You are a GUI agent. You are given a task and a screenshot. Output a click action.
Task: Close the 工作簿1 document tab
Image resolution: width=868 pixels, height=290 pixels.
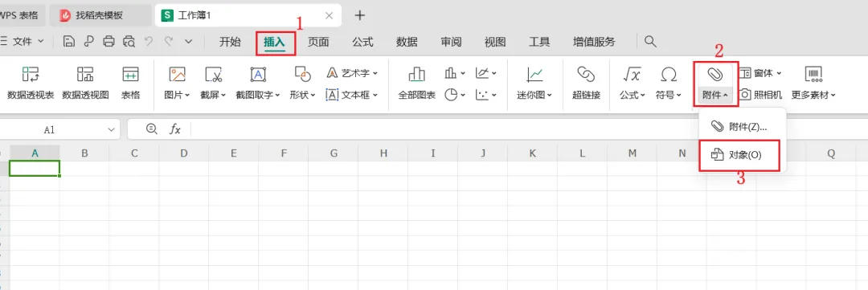point(329,15)
